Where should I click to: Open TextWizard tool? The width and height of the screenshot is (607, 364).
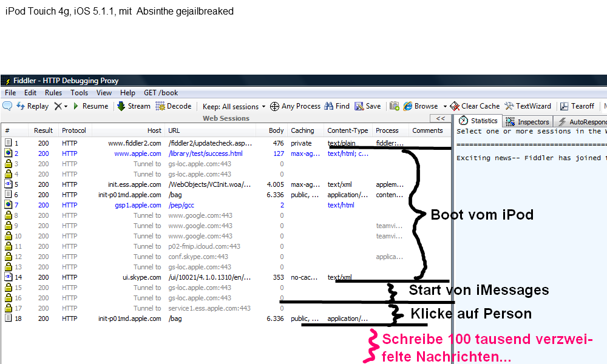click(x=527, y=106)
